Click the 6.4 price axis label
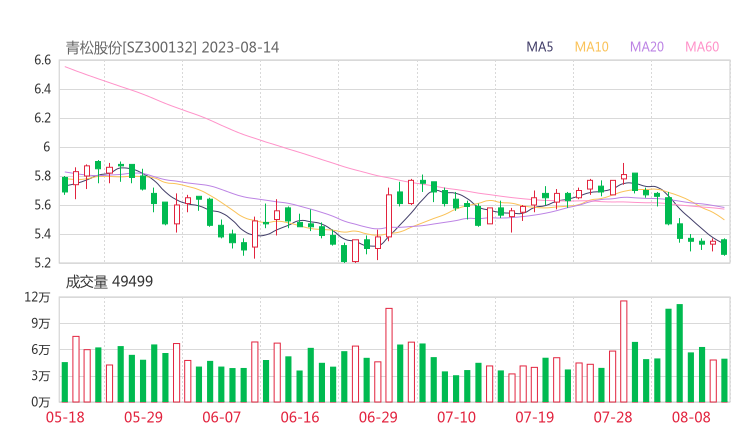Viewport: 740px width, 440px height. (42, 89)
